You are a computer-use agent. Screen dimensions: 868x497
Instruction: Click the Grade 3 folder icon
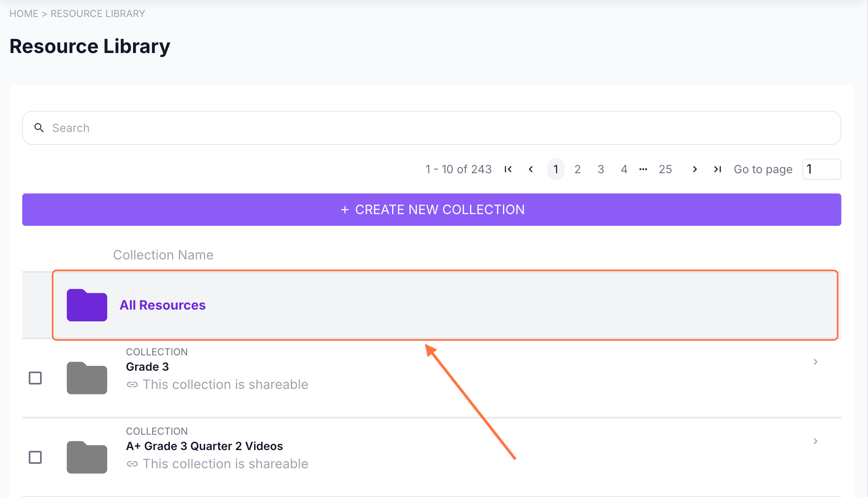(87, 378)
